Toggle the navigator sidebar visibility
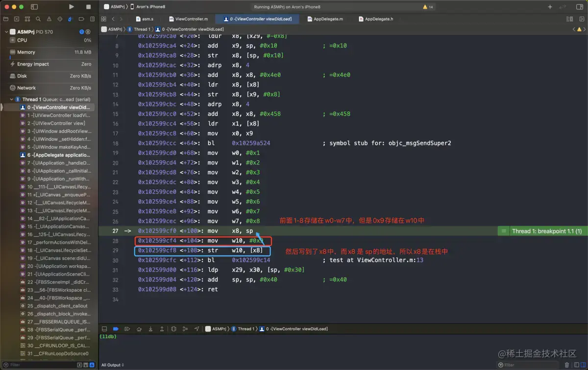 click(x=34, y=7)
